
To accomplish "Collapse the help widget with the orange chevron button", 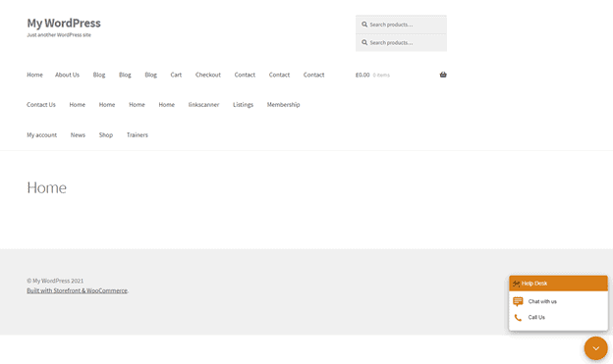I will click(595, 348).
